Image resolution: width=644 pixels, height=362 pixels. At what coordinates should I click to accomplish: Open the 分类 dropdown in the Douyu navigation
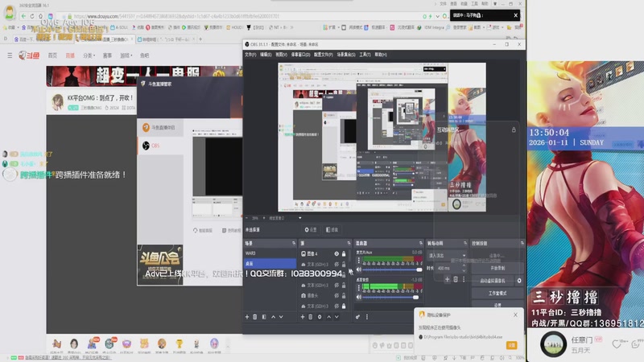(89, 56)
